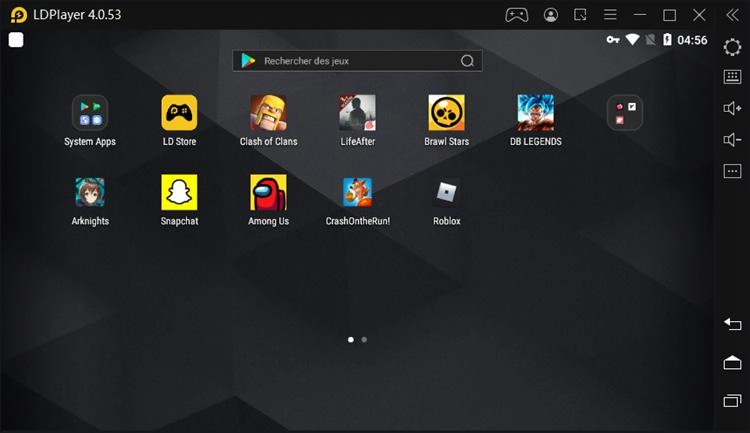Launch the LD Store app

coord(179,113)
